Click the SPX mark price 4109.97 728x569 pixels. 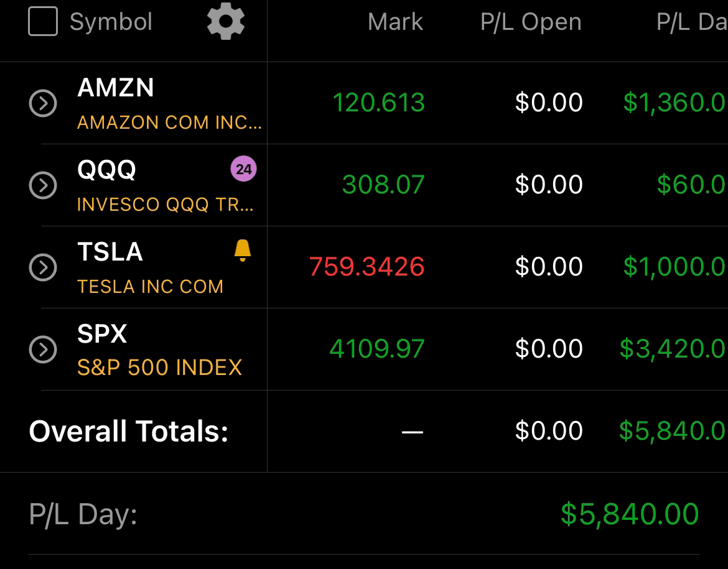tap(377, 349)
